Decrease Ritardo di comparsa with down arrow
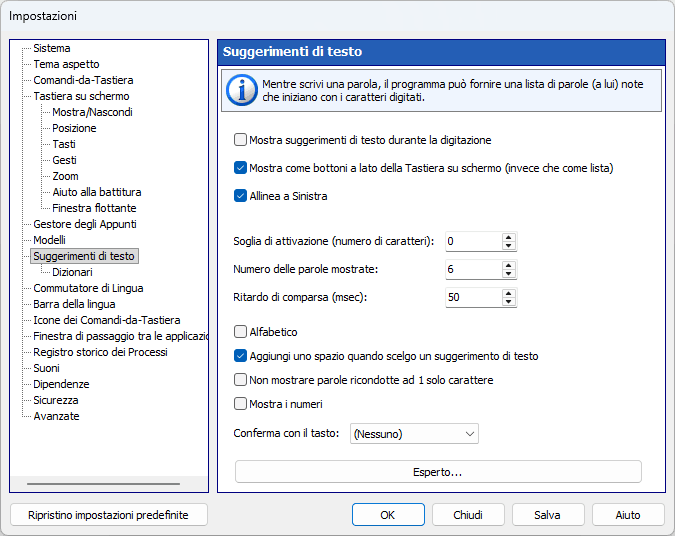 point(508,301)
